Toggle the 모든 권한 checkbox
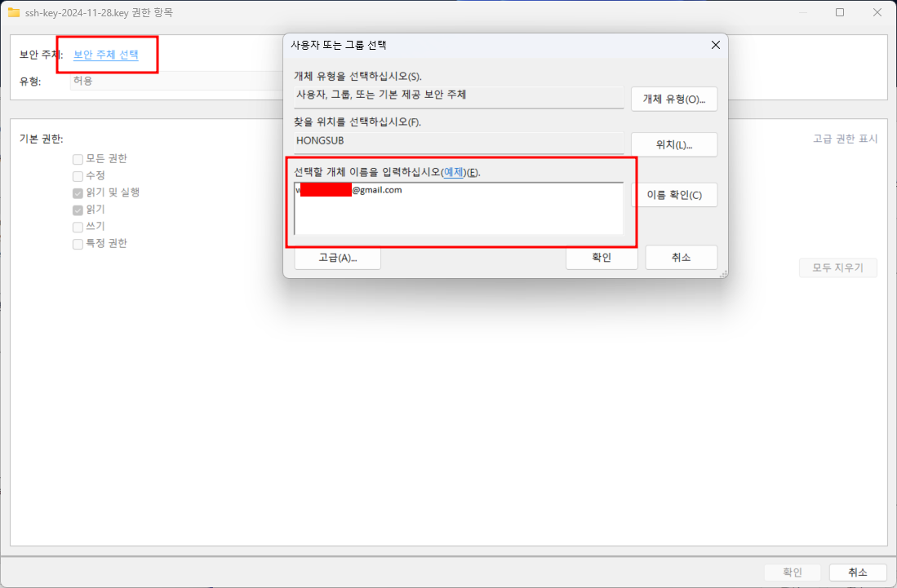 78,159
